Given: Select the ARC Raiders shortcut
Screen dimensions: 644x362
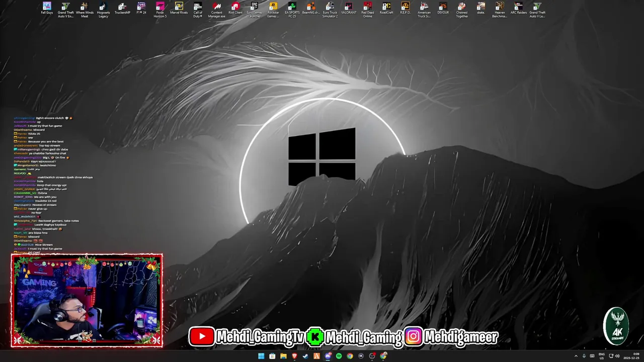Looking at the screenshot, I should pyautogui.click(x=519, y=9).
